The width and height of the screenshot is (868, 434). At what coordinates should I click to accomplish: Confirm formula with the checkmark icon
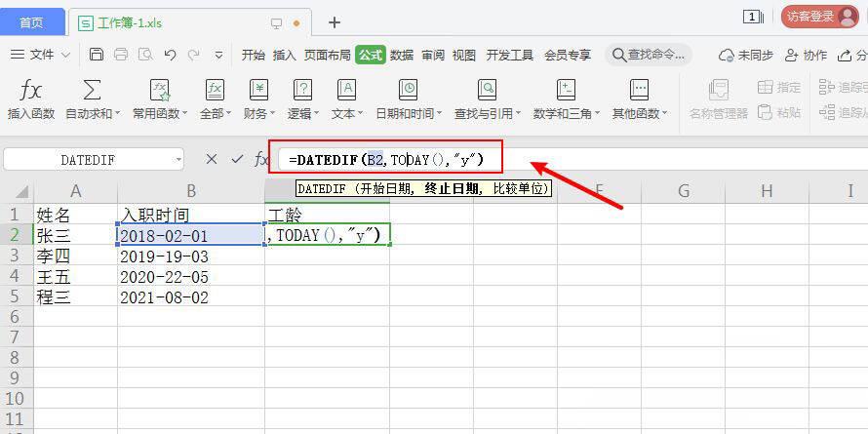pos(238,160)
